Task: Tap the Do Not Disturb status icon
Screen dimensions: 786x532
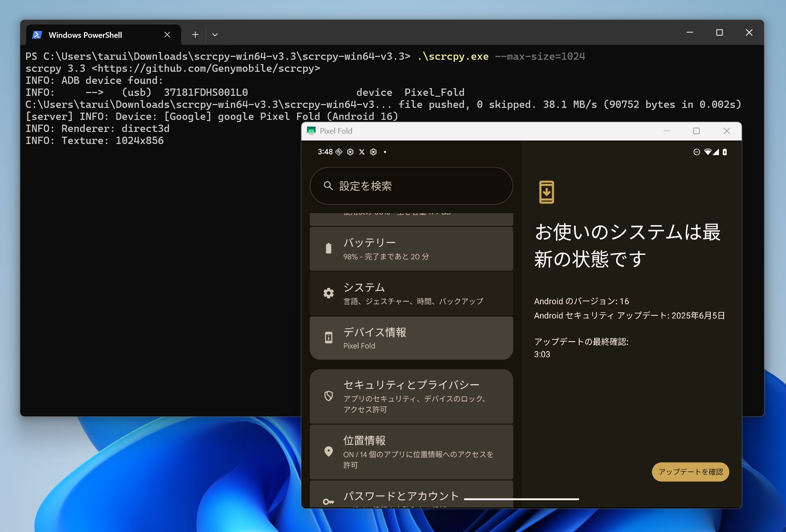Action: [x=697, y=152]
